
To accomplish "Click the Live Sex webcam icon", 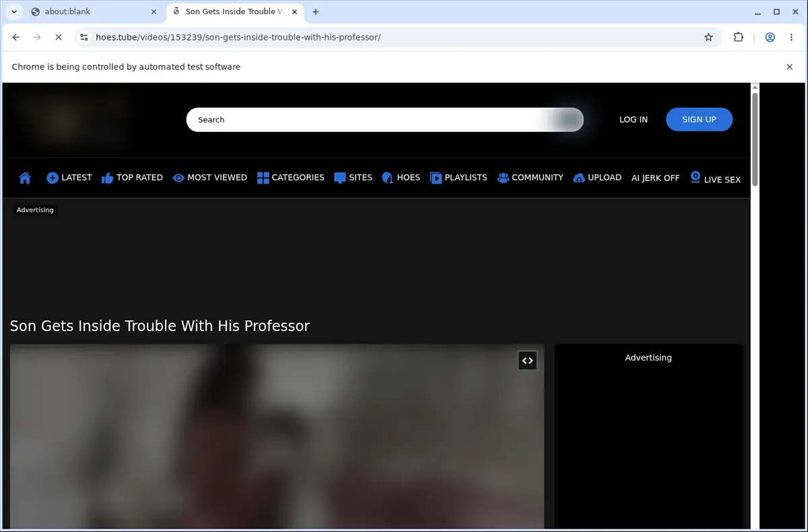I will pyautogui.click(x=696, y=177).
